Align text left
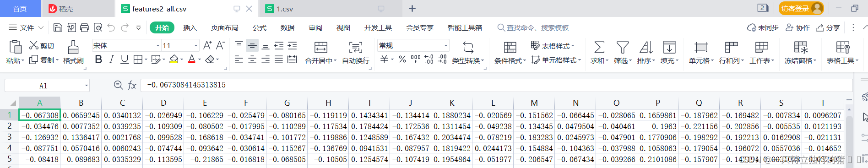Screen dimensions: 868x168 point(239,60)
